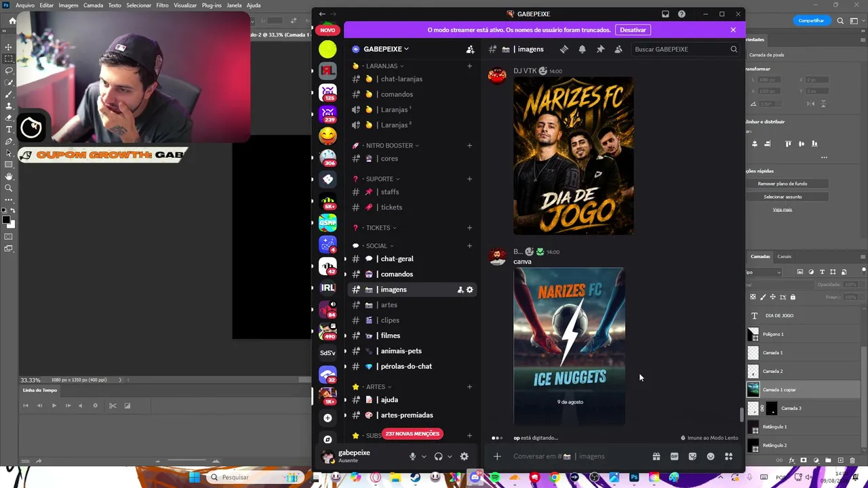Switch to Canais tab in Photoshop

click(x=784, y=256)
